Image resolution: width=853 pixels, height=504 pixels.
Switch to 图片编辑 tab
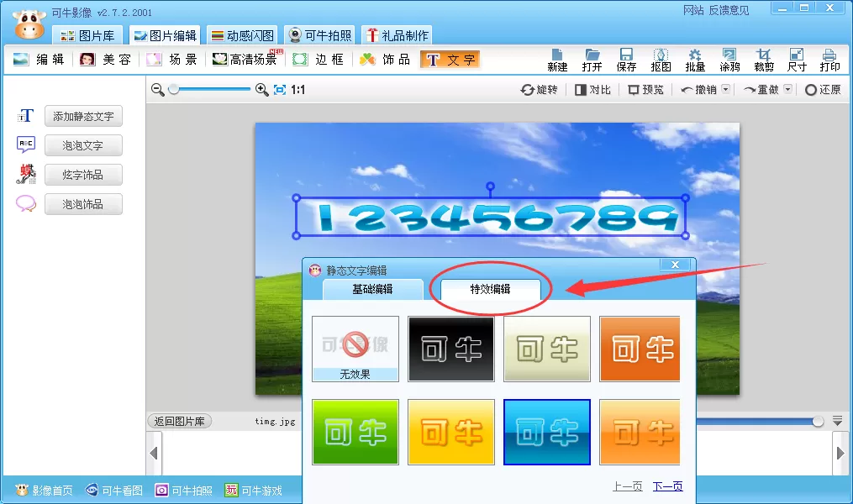(165, 36)
